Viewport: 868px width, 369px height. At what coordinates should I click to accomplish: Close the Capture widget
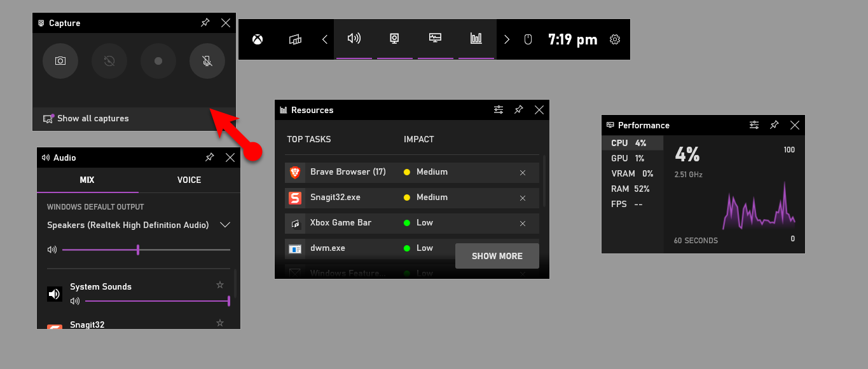[226, 23]
